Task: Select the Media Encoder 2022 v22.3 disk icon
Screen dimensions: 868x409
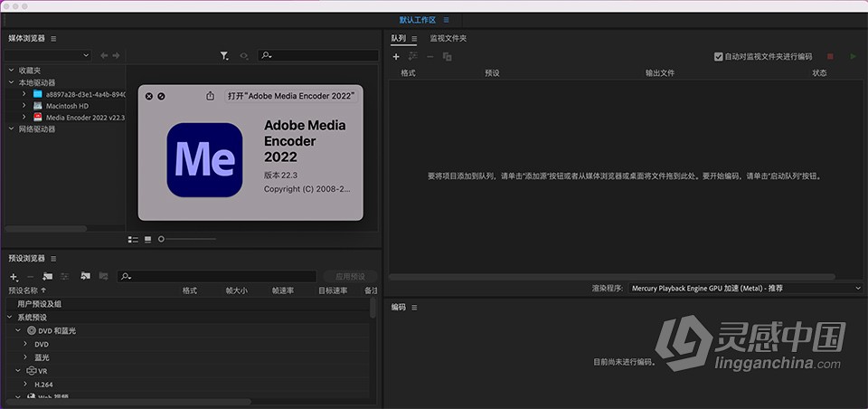Action: (x=38, y=117)
